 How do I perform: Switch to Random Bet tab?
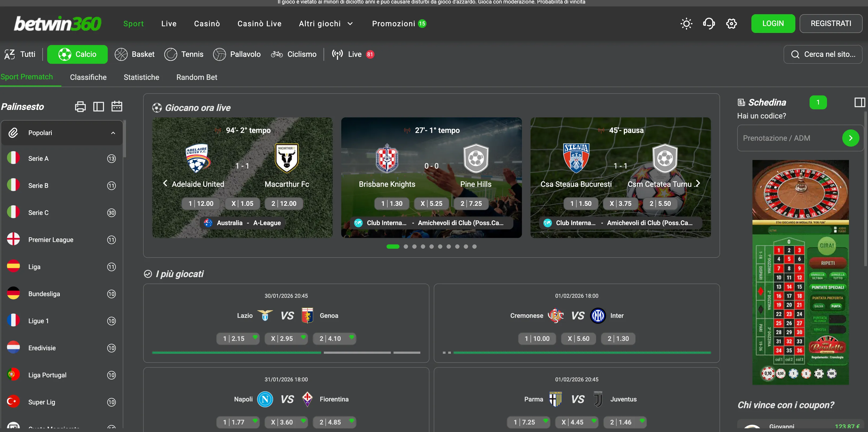pos(197,77)
